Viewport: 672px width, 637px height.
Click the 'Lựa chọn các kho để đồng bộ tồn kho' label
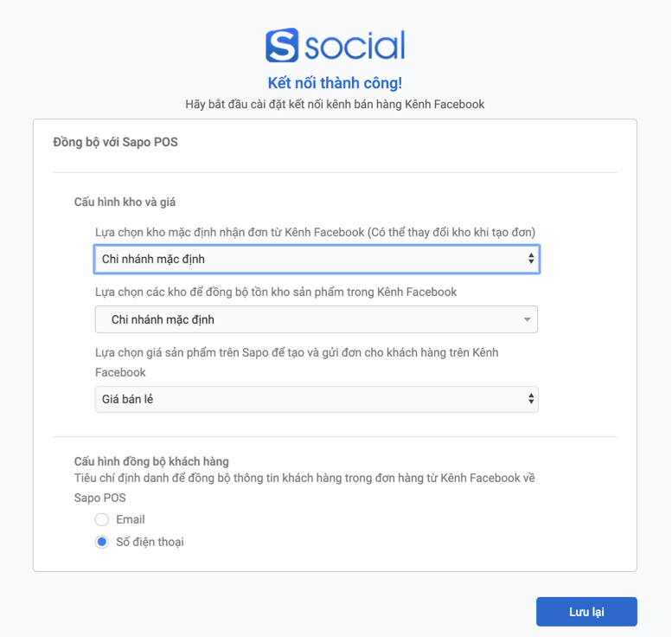(276, 293)
